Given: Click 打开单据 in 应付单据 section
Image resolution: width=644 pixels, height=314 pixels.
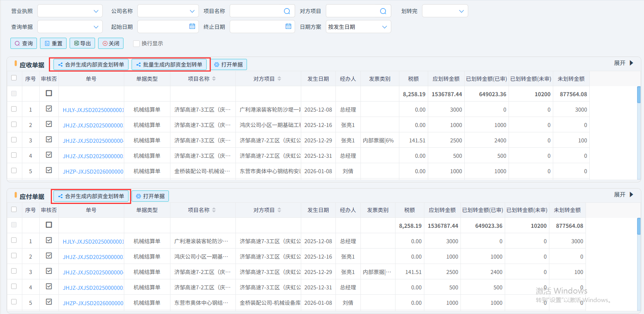Looking at the screenshot, I should click(x=150, y=196).
